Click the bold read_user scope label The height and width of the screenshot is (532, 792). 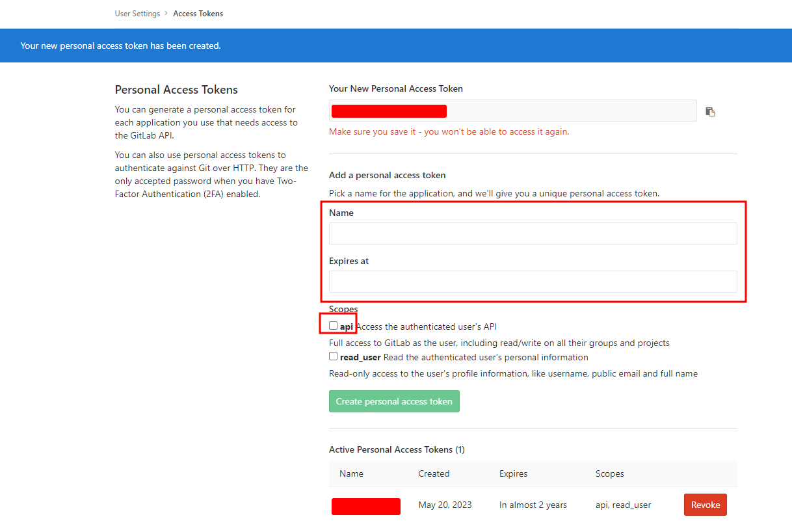click(x=362, y=356)
